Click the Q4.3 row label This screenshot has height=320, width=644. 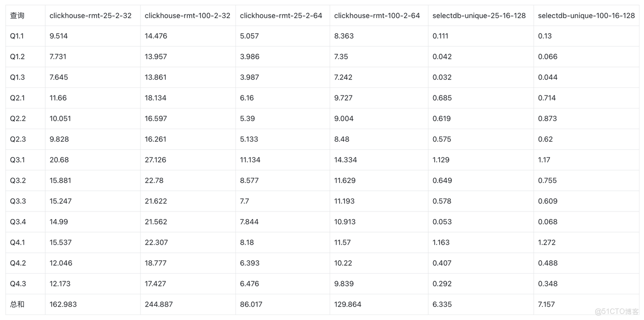pyautogui.click(x=18, y=284)
